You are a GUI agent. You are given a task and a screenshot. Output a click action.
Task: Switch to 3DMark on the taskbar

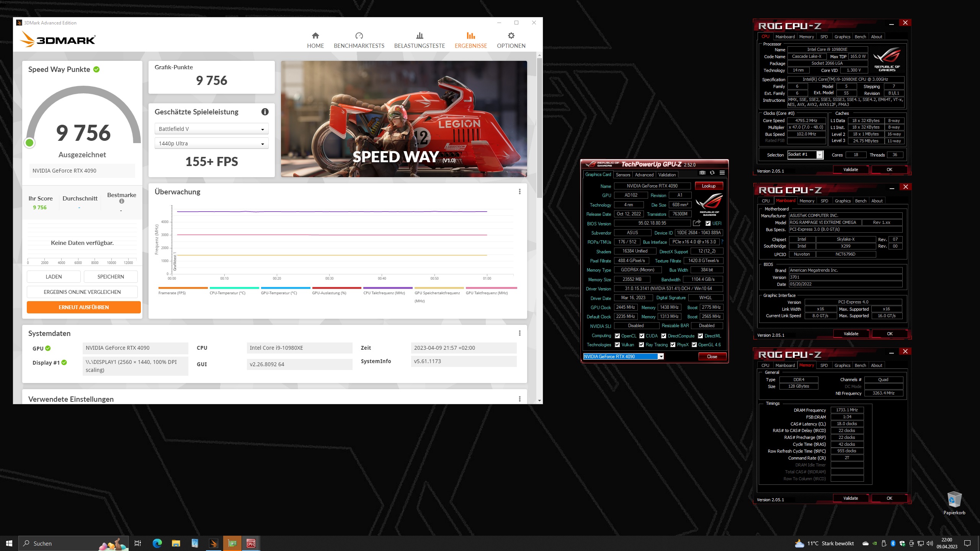pos(213,543)
